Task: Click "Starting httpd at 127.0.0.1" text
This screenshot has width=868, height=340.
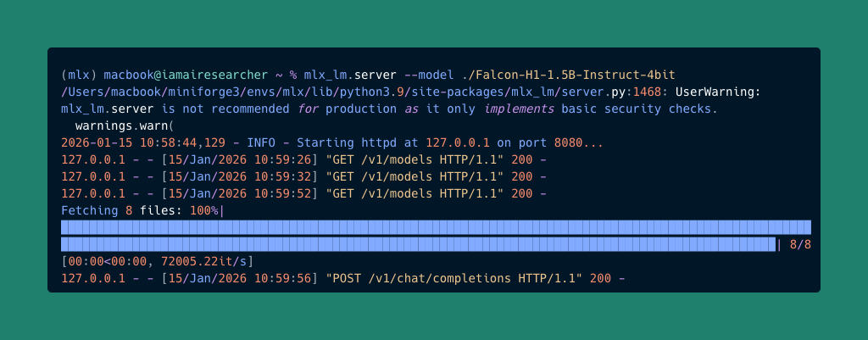Action: coord(393,142)
